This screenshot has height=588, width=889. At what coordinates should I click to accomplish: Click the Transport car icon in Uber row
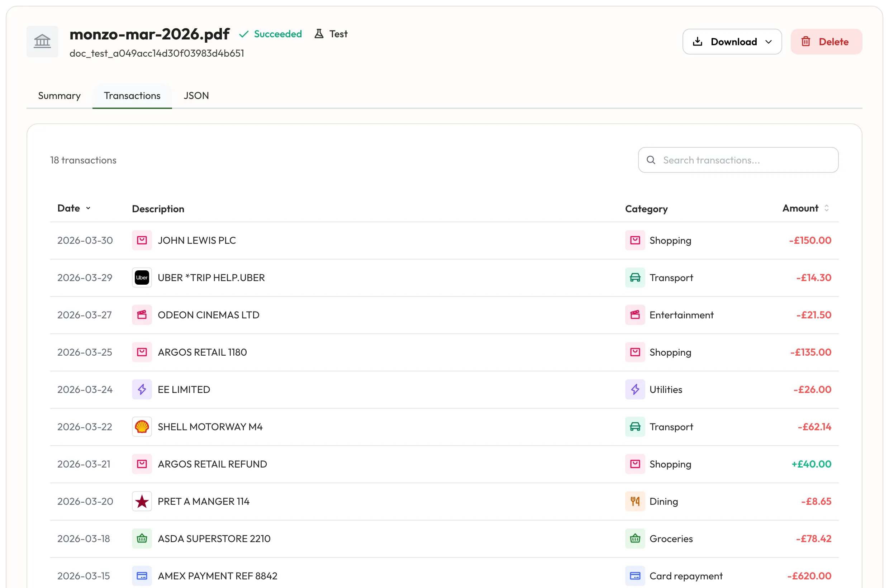tap(635, 278)
